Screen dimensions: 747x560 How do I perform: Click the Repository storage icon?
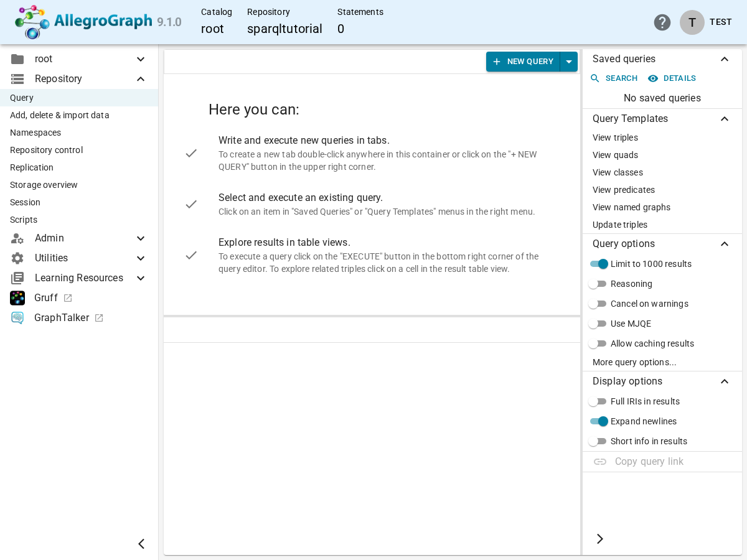coord(17,79)
